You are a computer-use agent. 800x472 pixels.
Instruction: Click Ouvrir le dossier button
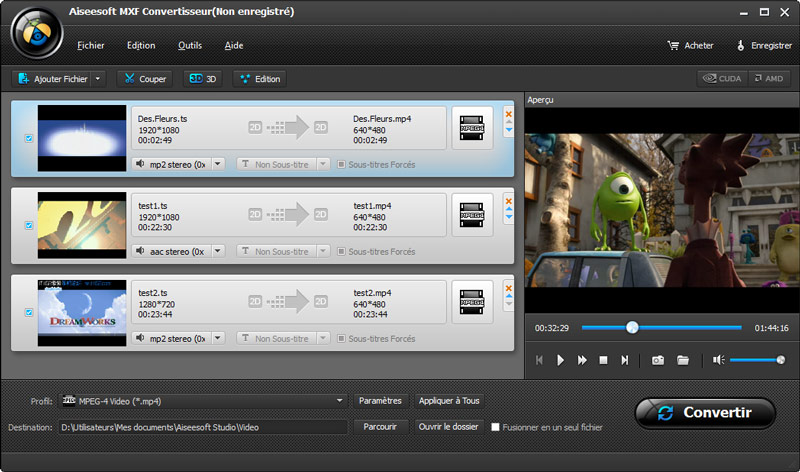pos(448,427)
